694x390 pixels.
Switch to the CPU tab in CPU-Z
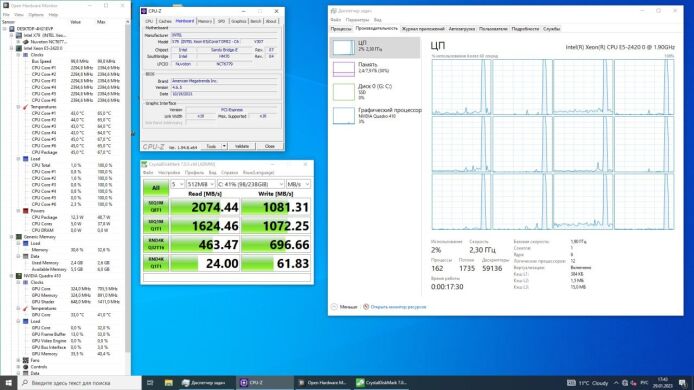(x=149, y=21)
